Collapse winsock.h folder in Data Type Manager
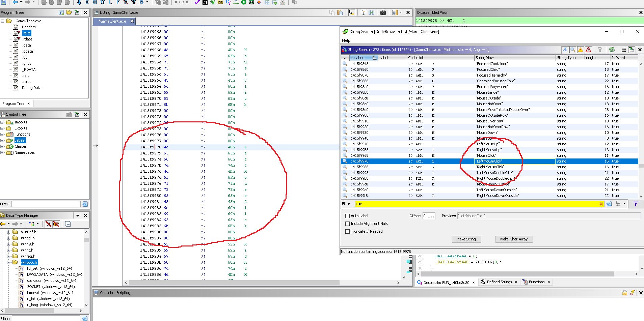Image resolution: width=644 pixels, height=321 pixels. (x=9, y=262)
